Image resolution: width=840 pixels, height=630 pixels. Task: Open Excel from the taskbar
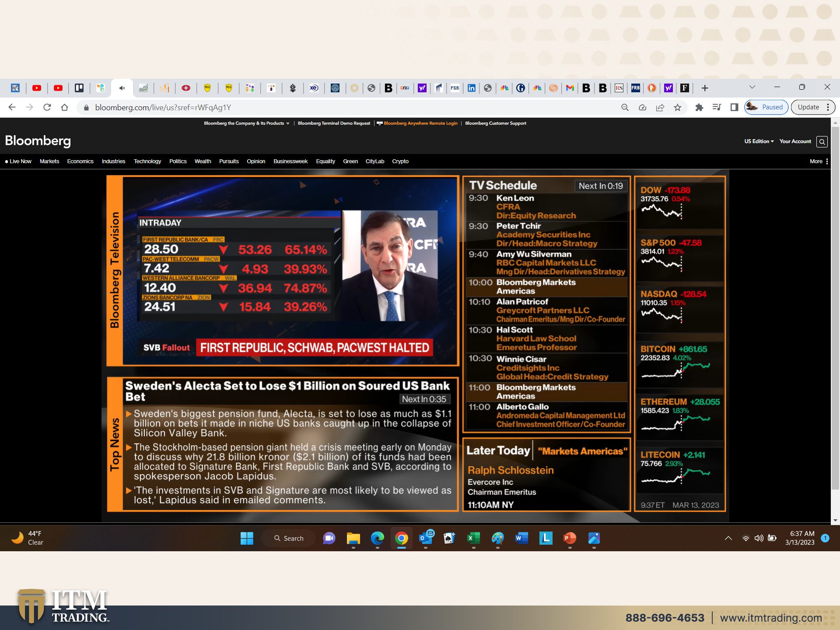tap(473, 538)
